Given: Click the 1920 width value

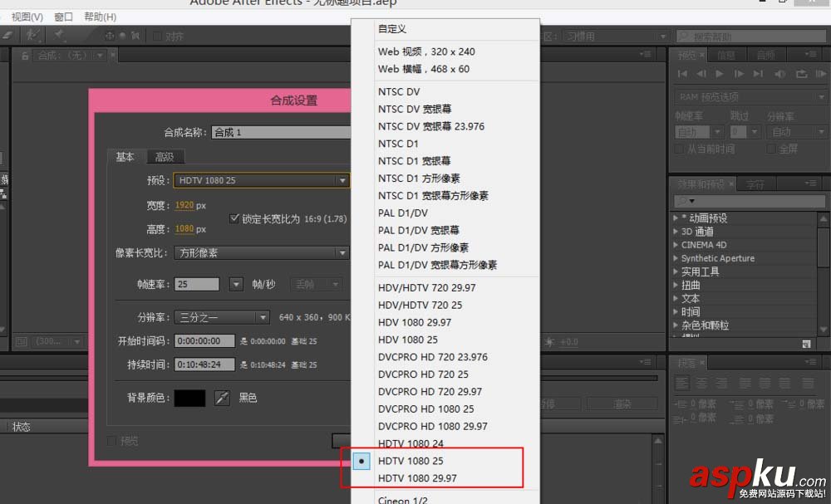Looking at the screenshot, I should pos(184,205).
